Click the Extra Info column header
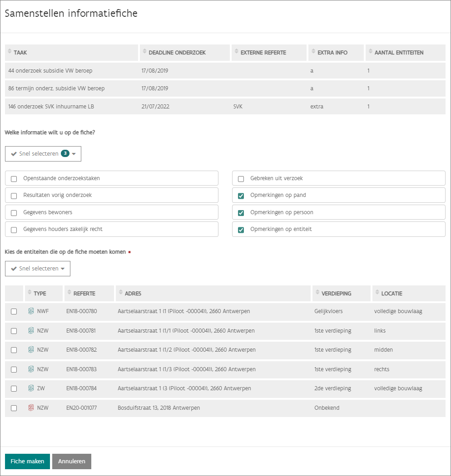 (332, 53)
